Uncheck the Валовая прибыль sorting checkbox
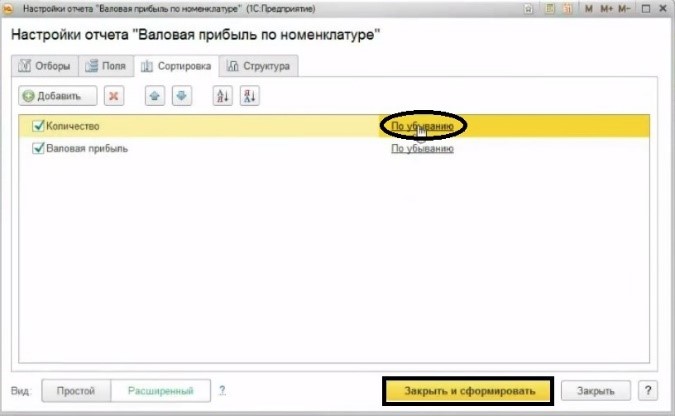The image size is (675, 416). pos(38,148)
